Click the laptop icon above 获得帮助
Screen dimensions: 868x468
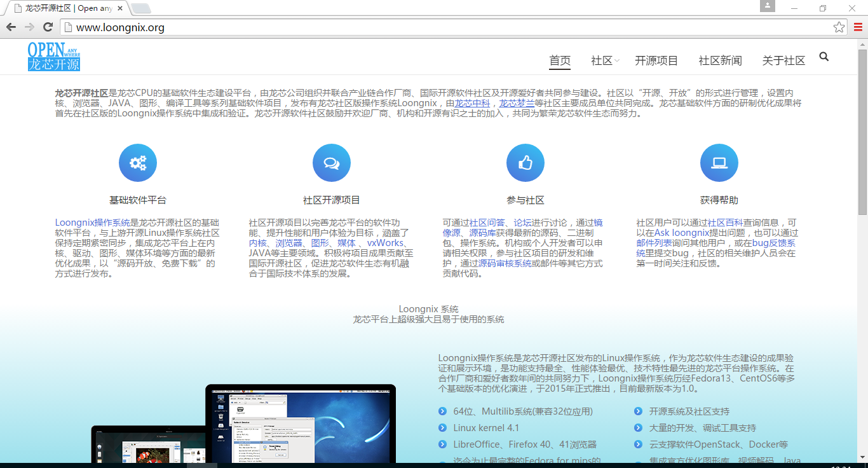719,163
